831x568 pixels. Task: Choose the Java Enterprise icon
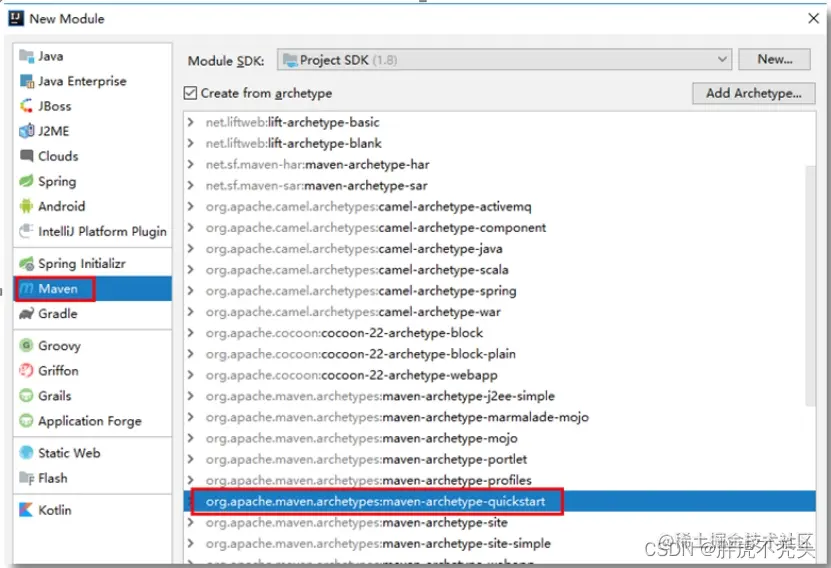(26, 81)
